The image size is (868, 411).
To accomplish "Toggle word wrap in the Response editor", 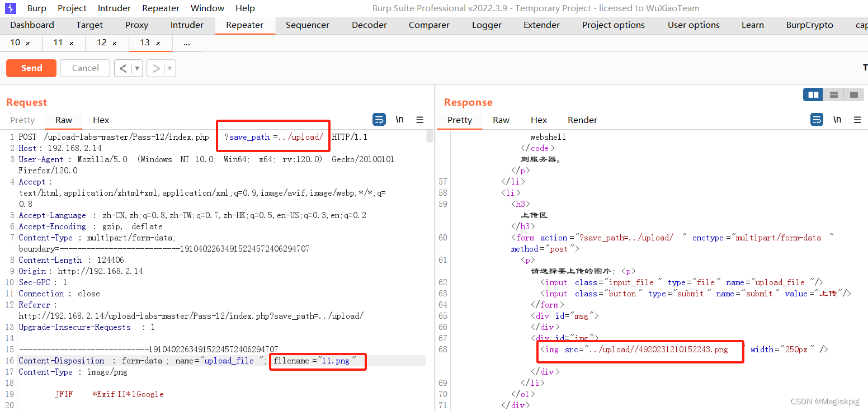I will 817,119.
